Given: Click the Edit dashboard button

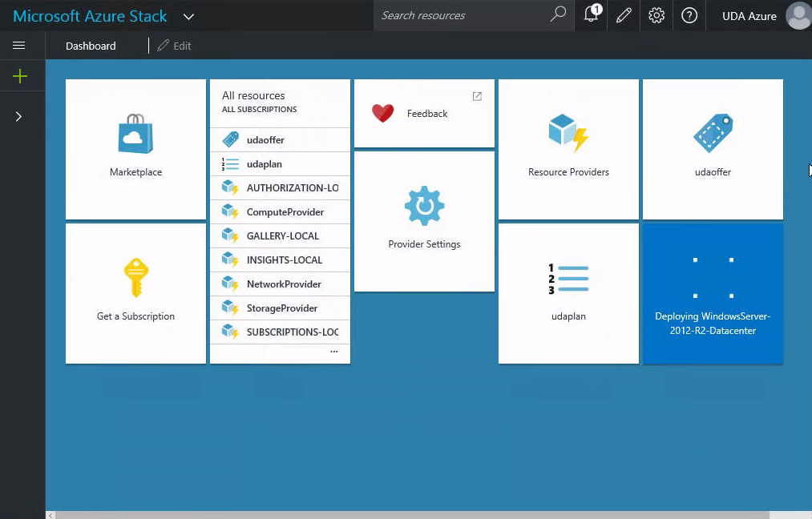Looking at the screenshot, I should [x=175, y=46].
